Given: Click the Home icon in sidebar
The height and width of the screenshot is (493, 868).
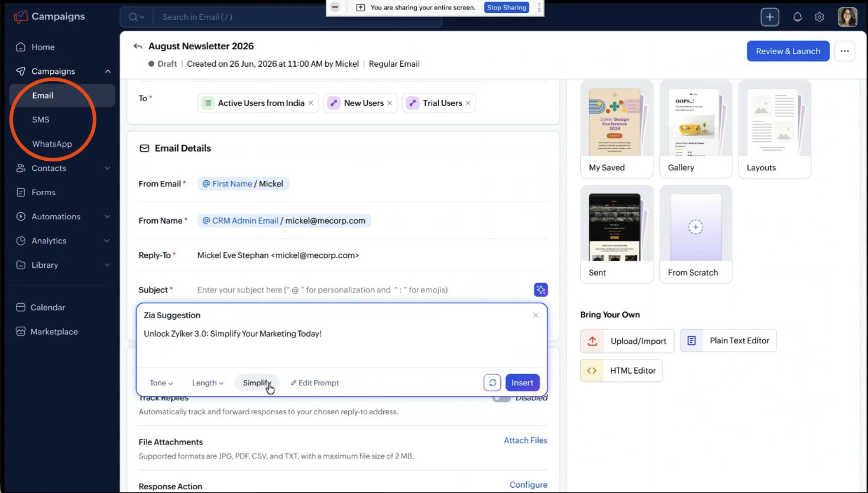Looking at the screenshot, I should click(x=21, y=47).
